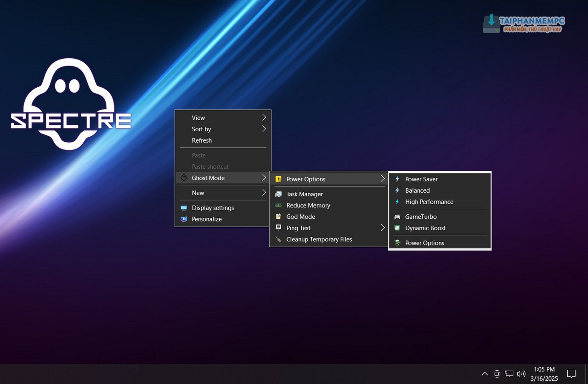The width and height of the screenshot is (588, 384).
Task: Click the Power Saver lightning icon
Action: (397, 179)
